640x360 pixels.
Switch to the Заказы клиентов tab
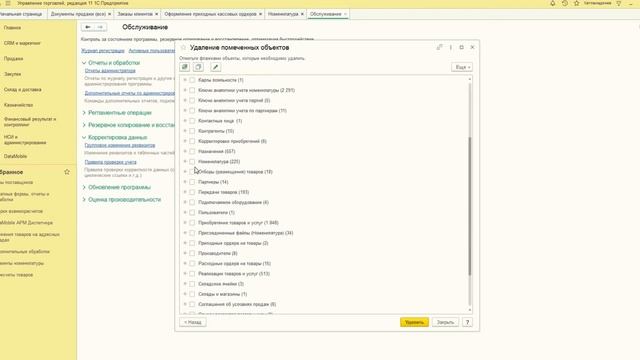(135, 14)
